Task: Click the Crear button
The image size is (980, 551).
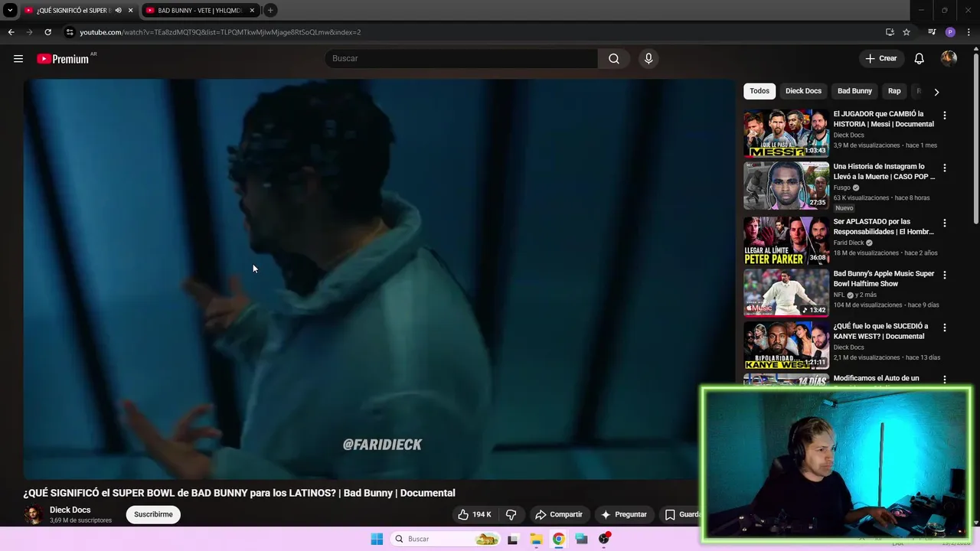Action: point(881,59)
